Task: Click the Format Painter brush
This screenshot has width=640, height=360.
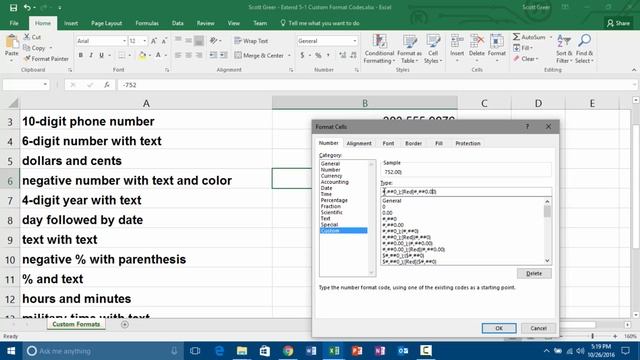Action: 27,59
